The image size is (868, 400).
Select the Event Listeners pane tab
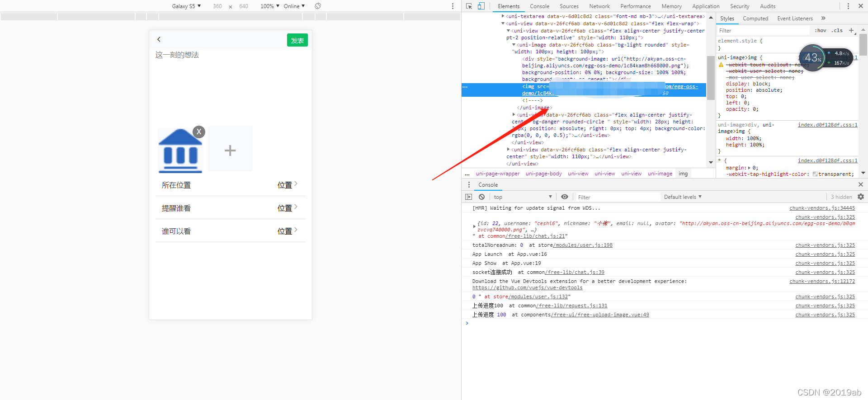pyautogui.click(x=795, y=19)
